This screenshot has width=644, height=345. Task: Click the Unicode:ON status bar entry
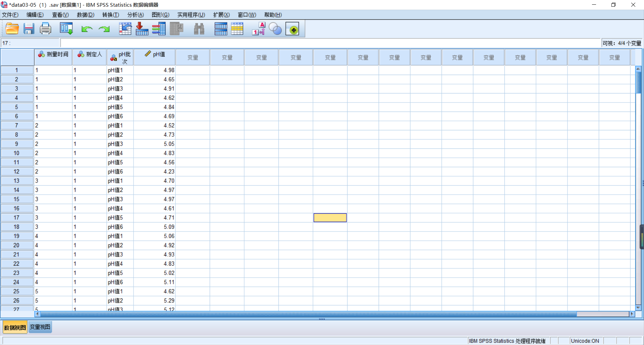pos(585,341)
